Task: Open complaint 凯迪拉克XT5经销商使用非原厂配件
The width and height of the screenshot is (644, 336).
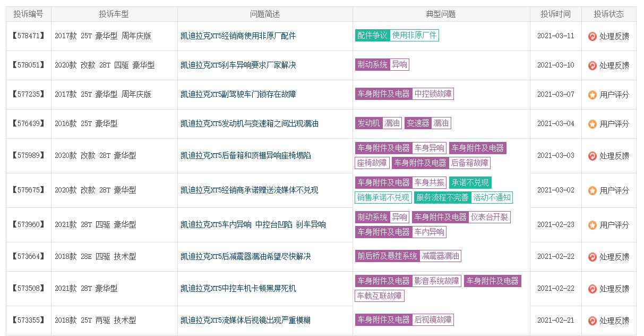Action: (238, 36)
